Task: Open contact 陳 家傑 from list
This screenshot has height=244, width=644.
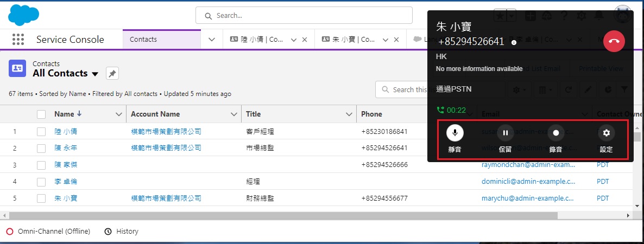Action: coord(66,165)
